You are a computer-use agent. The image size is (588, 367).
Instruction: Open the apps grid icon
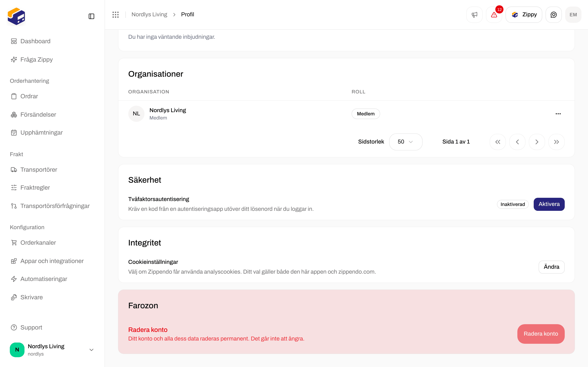[x=115, y=14]
